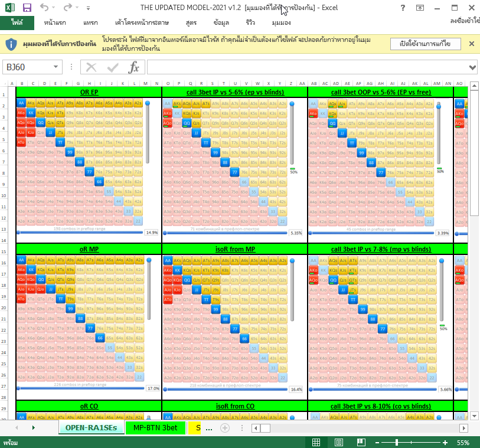This screenshot has width=480, height=448.
Task: Select the 'oR MP' section title
Action: click(89, 249)
